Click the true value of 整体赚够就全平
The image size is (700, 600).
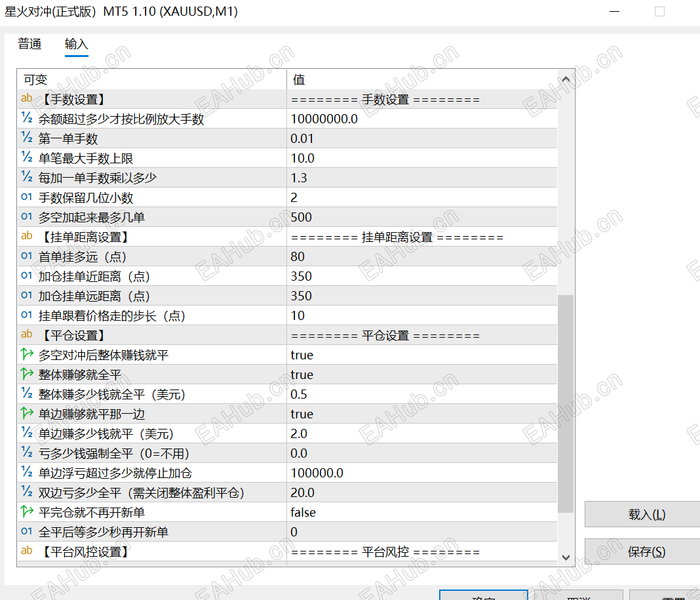(301, 375)
